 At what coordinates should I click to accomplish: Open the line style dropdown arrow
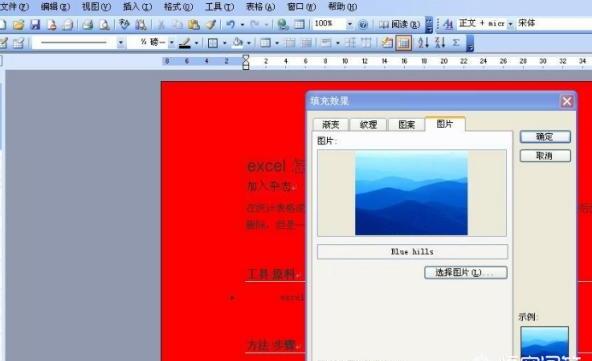tap(120, 43)
